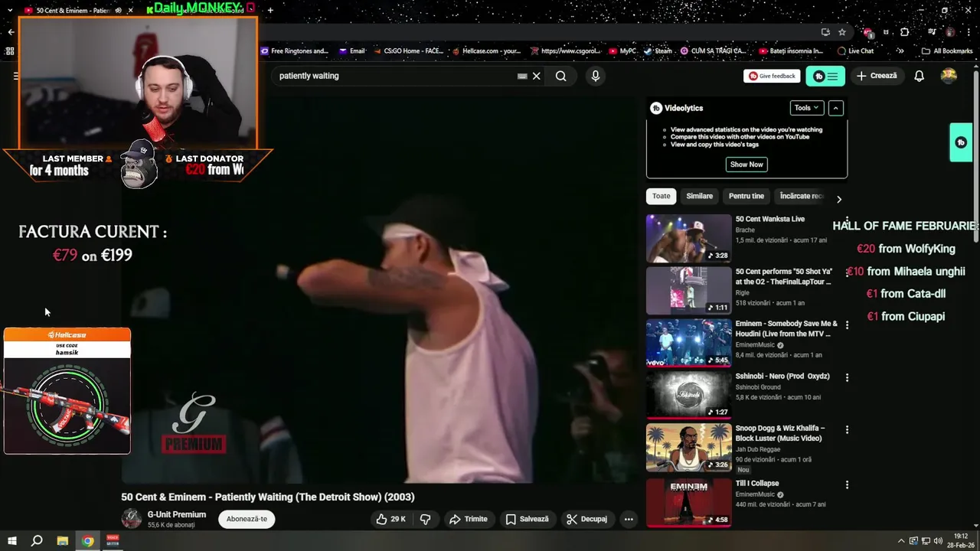Open the Live Chat bookmark
The width and height of the screenshot is (980, 551).
pyautogui.click(x=855, y=51)
